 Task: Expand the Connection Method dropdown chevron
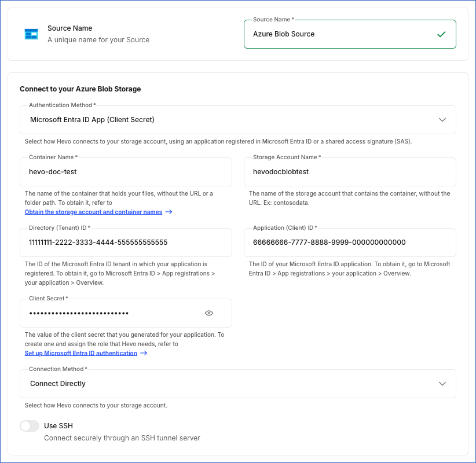442,384
